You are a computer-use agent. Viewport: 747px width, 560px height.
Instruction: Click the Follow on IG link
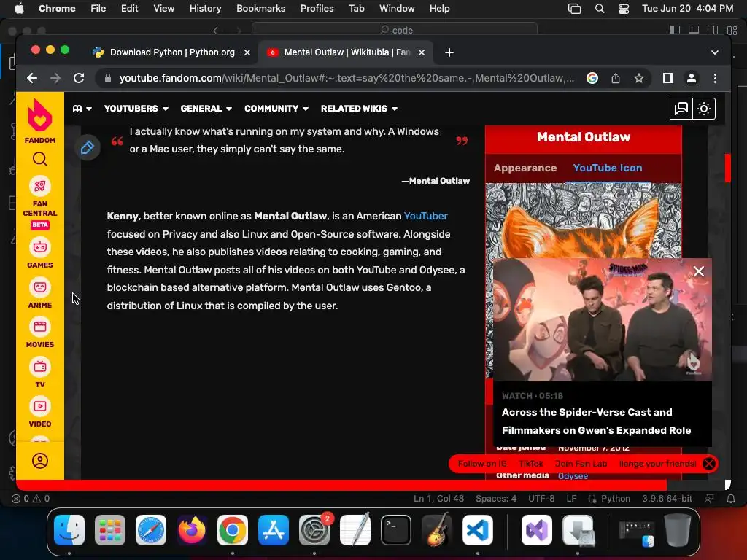pos(482,464)
